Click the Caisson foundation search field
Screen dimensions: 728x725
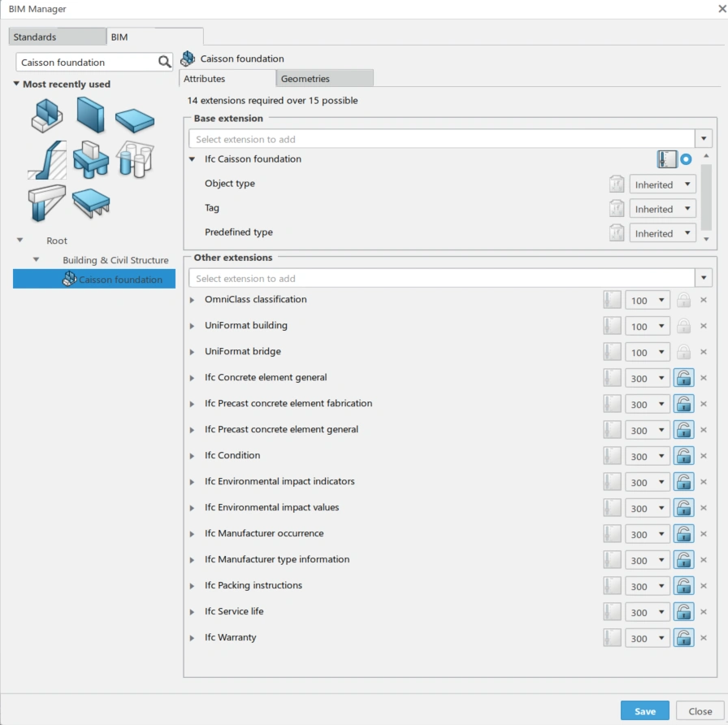(x=86, y=62)
